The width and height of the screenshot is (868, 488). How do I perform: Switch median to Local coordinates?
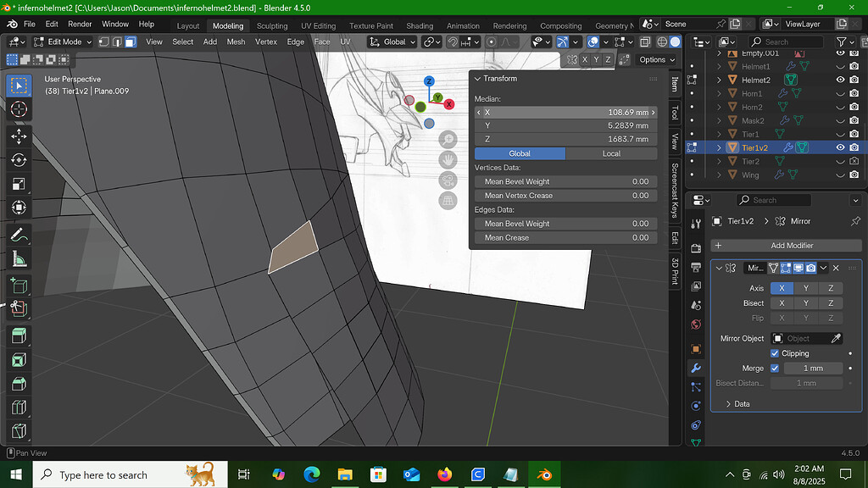pyautogui.click(x=611, y=154)
